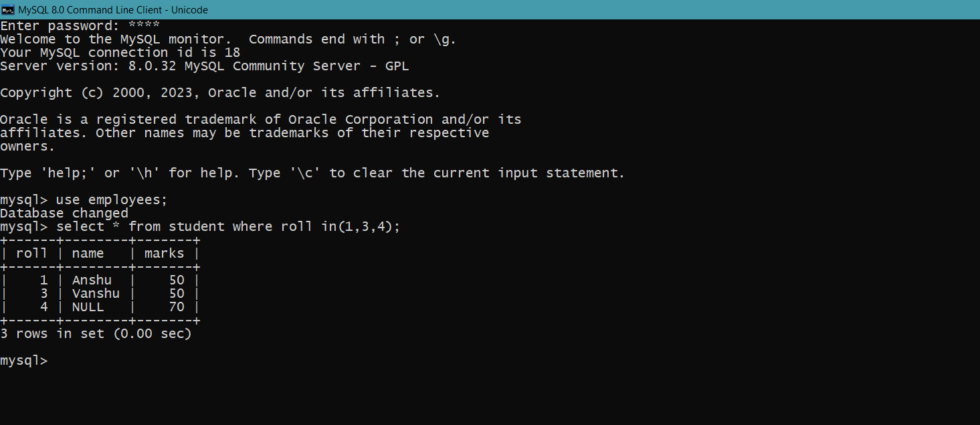Viewport: 980px width, 425px height.
Task: Click the 'marks' column header
Action: click(164, 253)
